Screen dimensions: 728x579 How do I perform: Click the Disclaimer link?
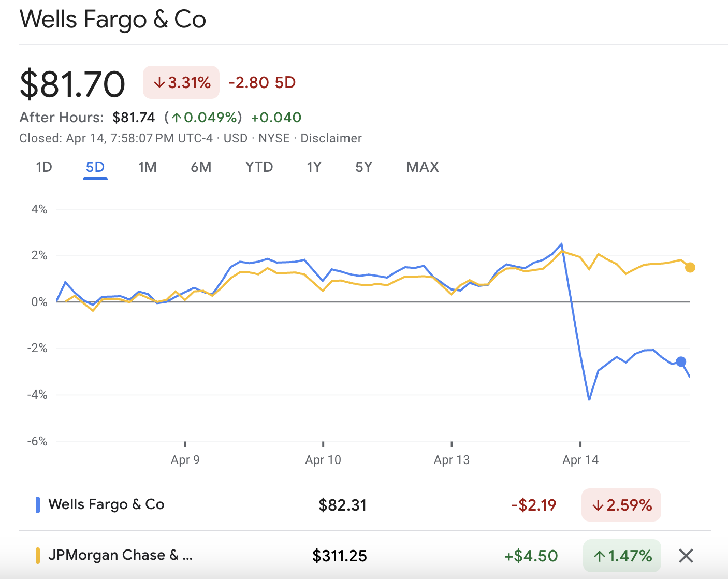pos(331,138)
